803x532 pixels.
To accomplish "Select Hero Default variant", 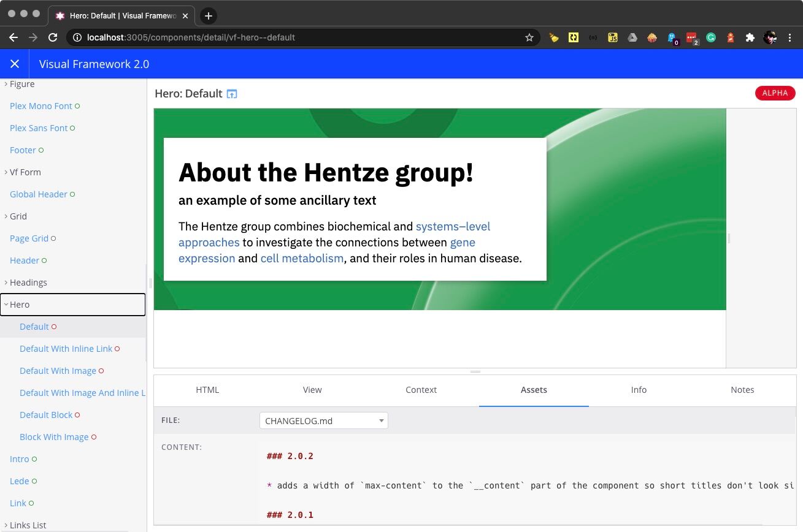I will pyautogui.click(x=34, y=327).
